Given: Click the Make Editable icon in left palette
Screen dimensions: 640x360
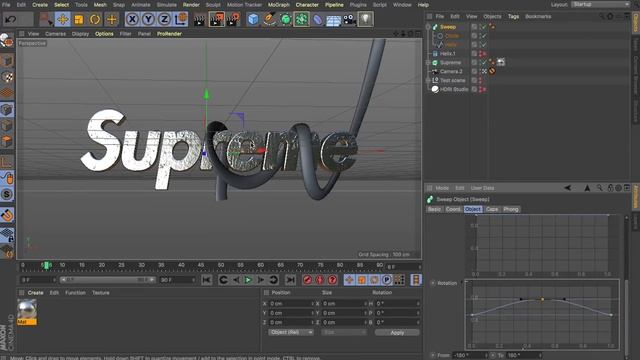Looking at the screenshot, I should (7, 41).
